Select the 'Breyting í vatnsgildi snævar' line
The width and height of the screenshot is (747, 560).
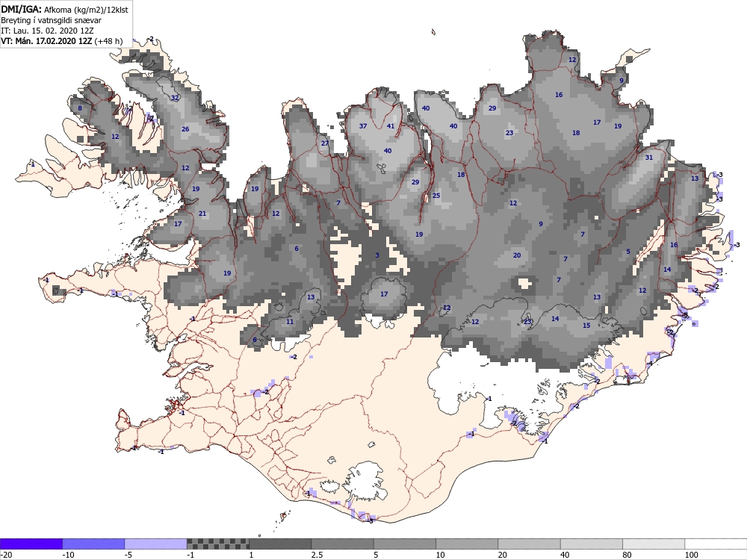click(x=51, y=20)
